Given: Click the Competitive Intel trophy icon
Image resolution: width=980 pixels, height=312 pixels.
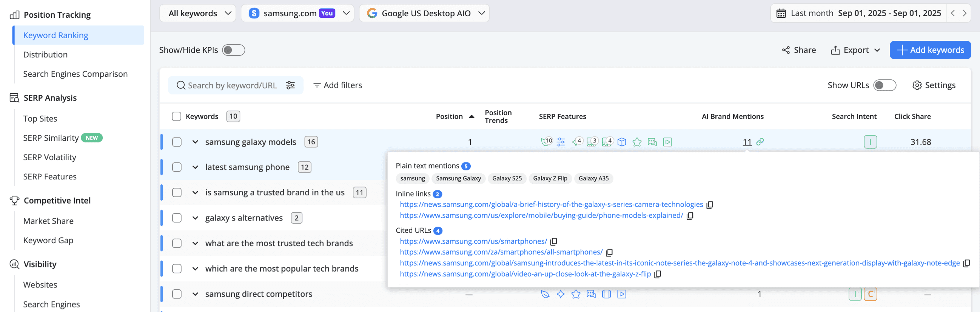Looking at the screenshot, I should [14, 201].
